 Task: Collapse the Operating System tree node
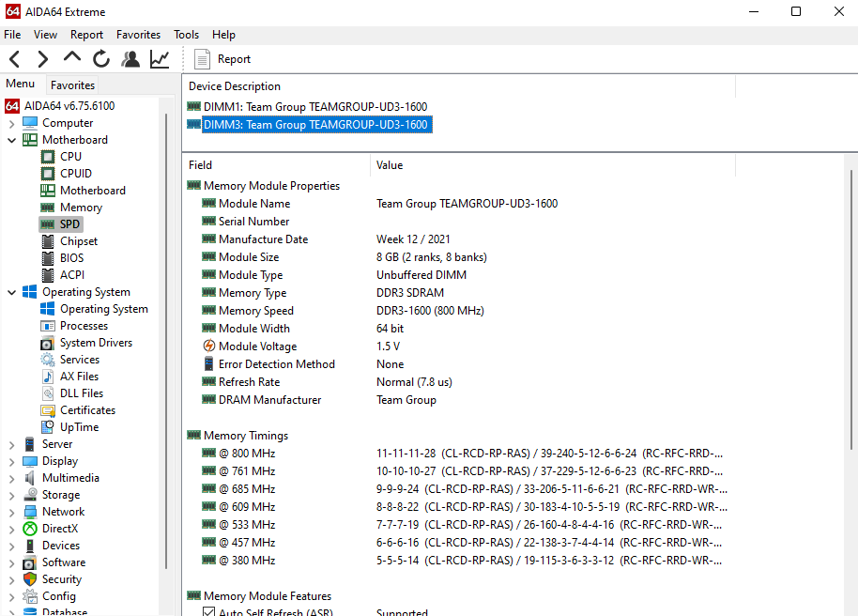(x=12, y=292)
